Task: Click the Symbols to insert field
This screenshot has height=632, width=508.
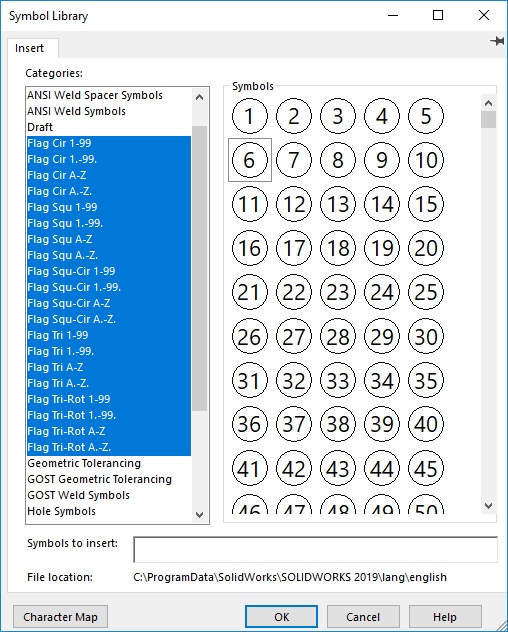Action: [x=315, y=549]
